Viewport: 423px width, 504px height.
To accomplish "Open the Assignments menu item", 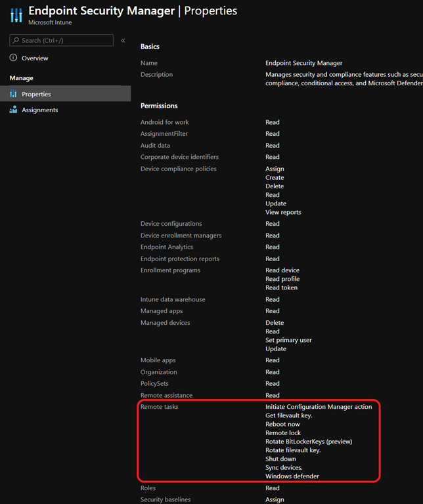I will click(x=39, y=110).
